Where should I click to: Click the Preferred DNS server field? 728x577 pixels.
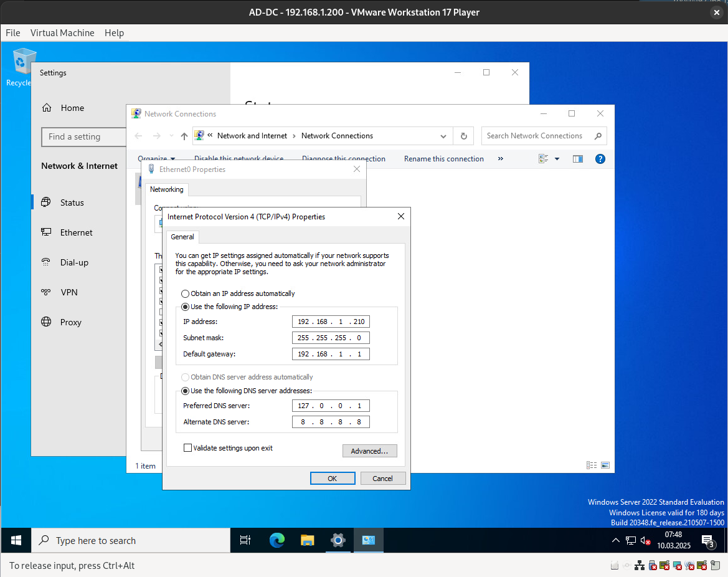pyautogui.click(x=331, y=406)
